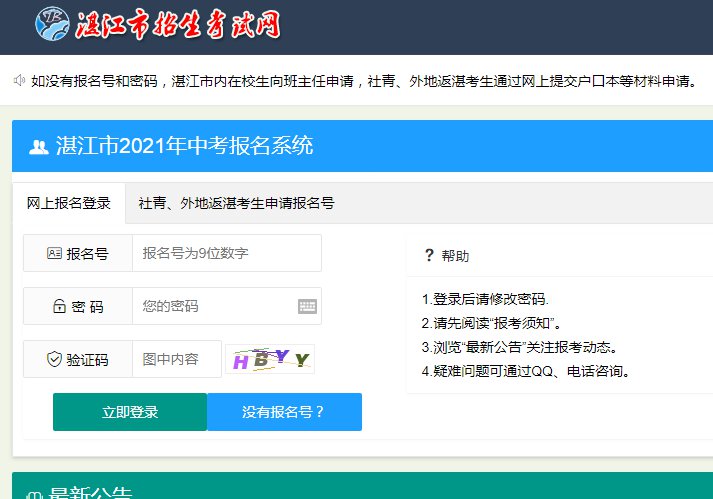
Task: Click the 密码 field label
Action: click(x=87, y=307)
